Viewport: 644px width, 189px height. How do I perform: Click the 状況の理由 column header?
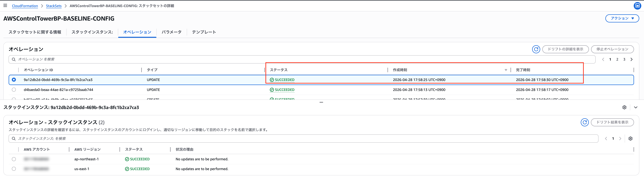184,150
